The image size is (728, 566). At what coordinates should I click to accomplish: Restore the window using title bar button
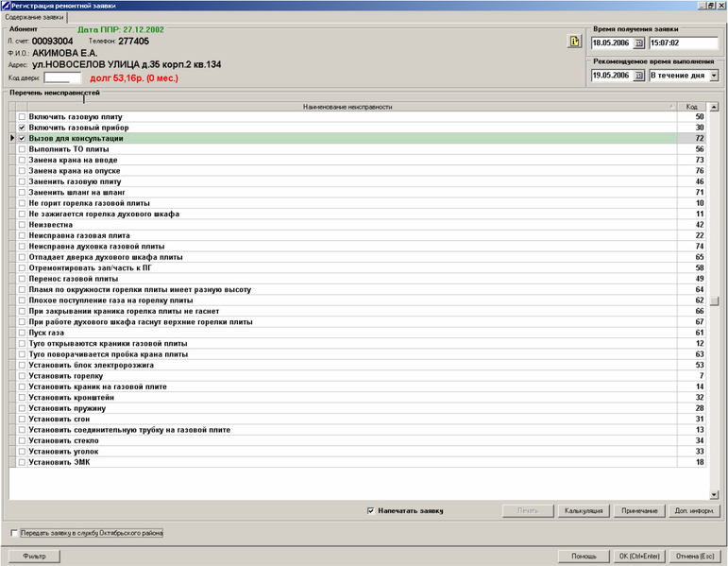click(x=711, y=6)
